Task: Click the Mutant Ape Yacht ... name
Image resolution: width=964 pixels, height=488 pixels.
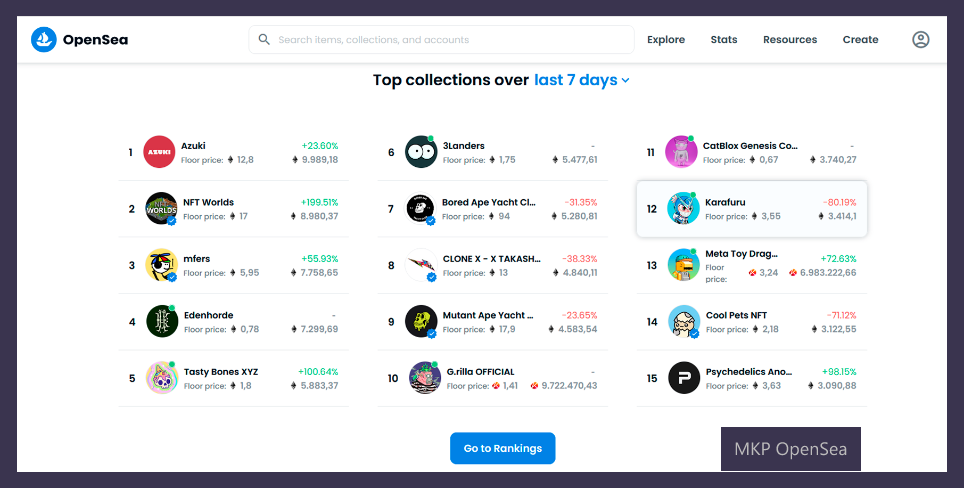Action: coord(488,315)
